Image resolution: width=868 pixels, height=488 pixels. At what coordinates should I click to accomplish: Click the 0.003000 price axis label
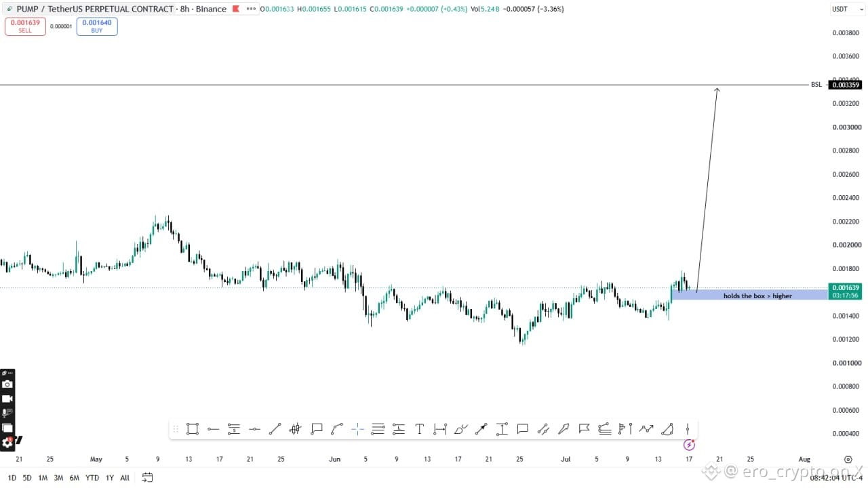[846, 127]
